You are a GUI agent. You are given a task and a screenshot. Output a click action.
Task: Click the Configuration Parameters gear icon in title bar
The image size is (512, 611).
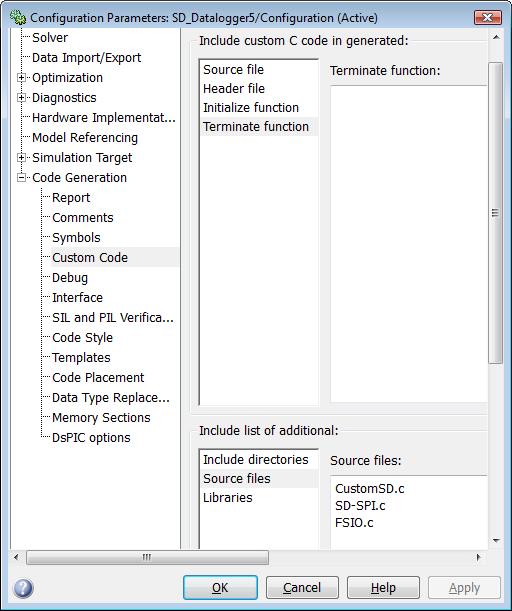[18, 18]
